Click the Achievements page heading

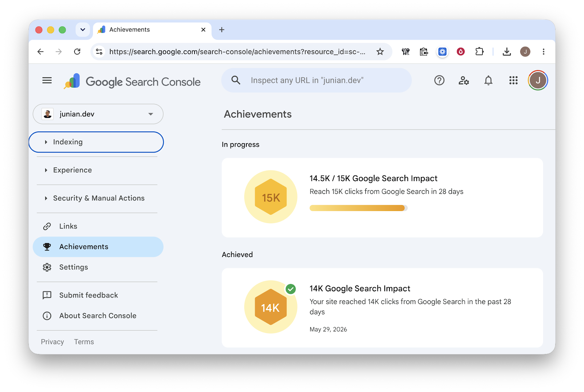(258, 114)
